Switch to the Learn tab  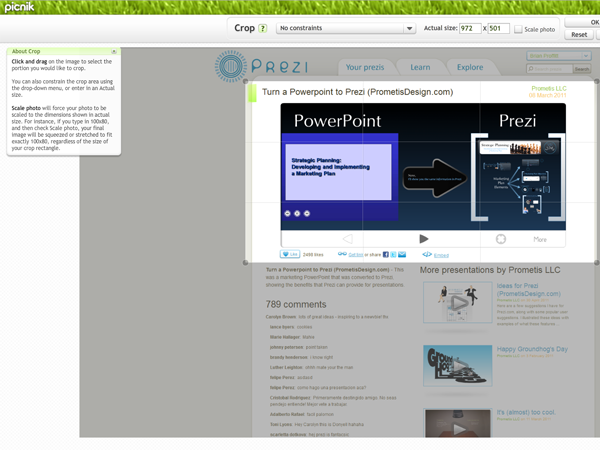(x=420, y=67)
